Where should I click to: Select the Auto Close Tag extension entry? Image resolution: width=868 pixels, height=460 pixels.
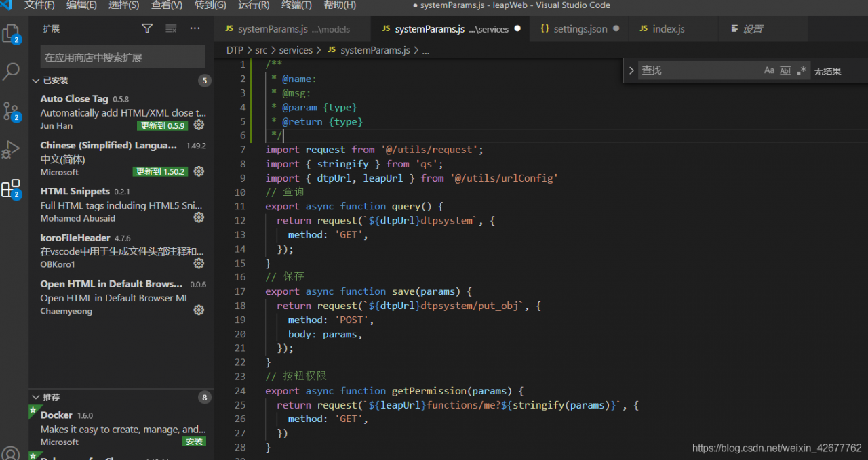[121, 112]
